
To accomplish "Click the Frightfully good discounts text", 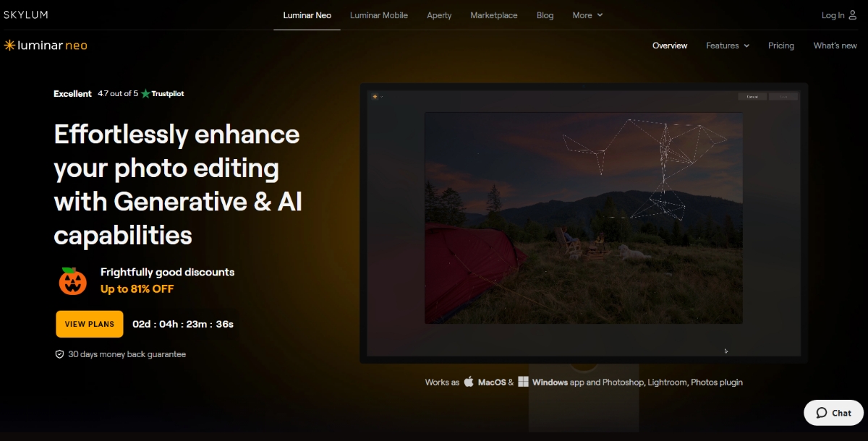I will (x=167, y=273).
